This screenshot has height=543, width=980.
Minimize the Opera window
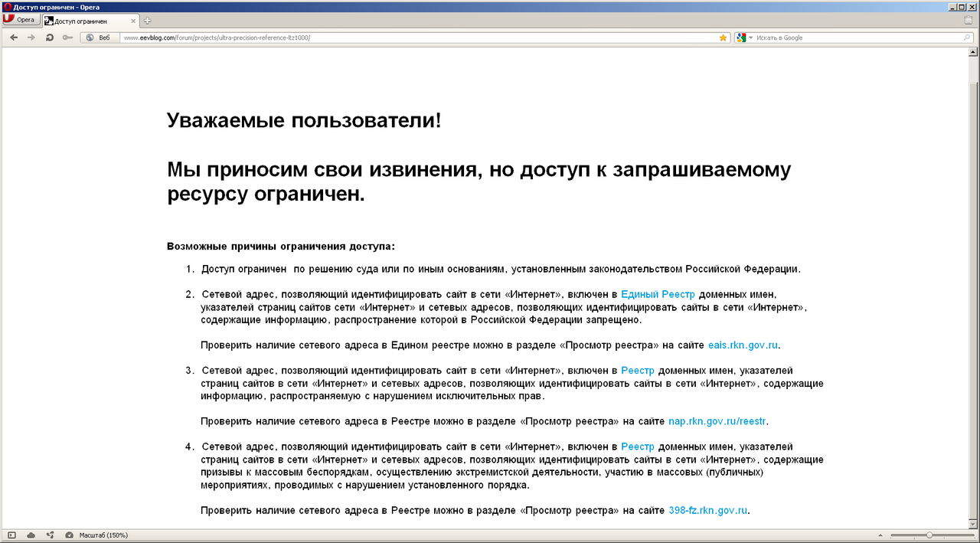[953, 6]
